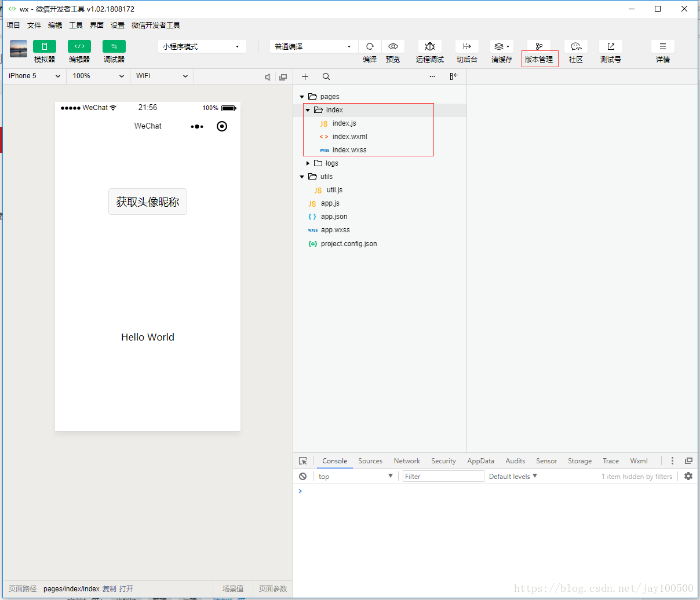The image size is (700, 600).
Task: Open the community icon
Action: point(576,46)
